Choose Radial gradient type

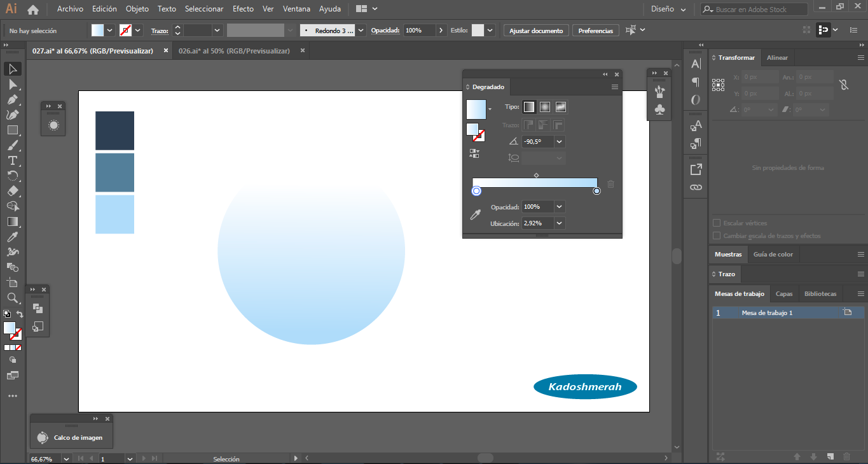click(545, 107)
